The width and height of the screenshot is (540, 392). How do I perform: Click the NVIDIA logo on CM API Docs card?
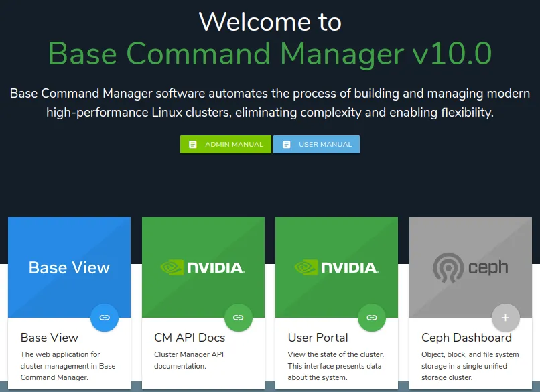click(x=203, y=267)
